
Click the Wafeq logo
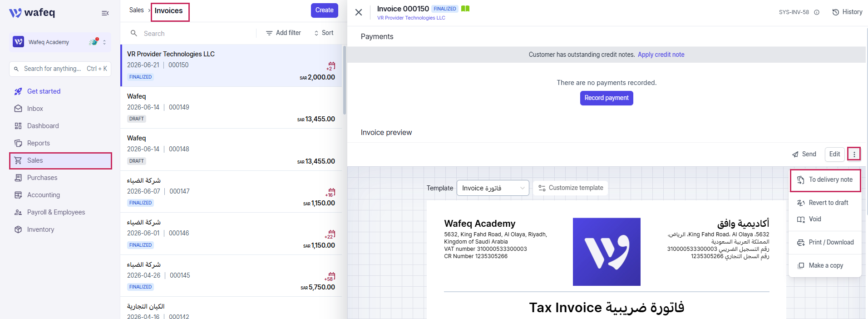(x=32, y=13)
